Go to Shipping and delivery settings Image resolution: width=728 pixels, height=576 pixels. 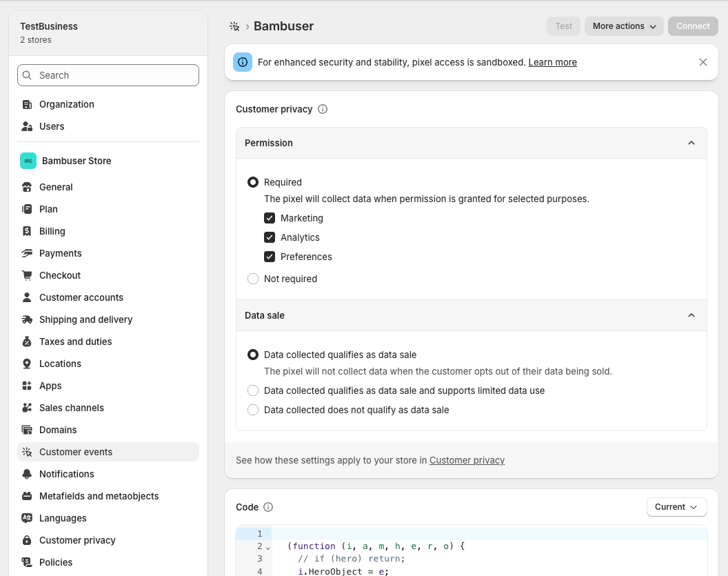click(108, 319)
